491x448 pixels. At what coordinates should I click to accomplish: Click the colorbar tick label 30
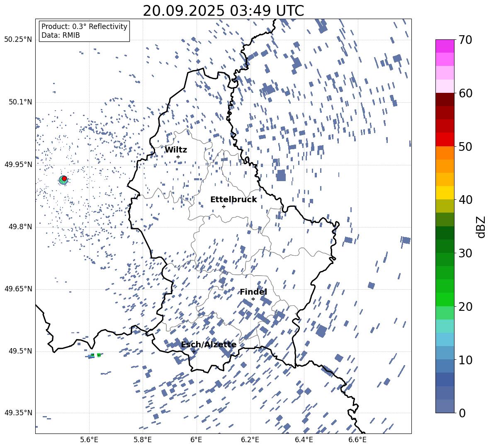pos(465,253)
